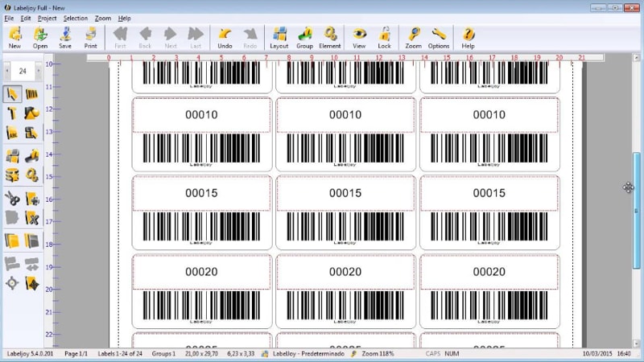The height and width of the screenshot is (362, 644).
Task: Select the shapes element tool
Action: point(31,113)
